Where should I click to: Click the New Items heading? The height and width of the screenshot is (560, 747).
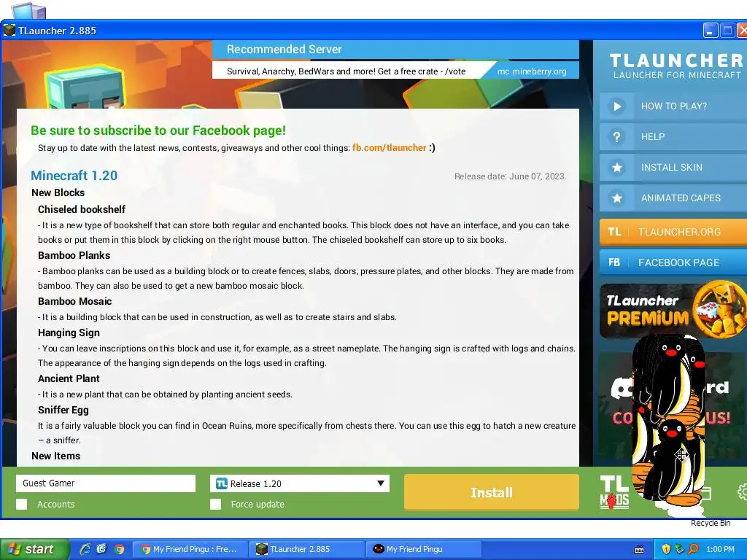[55, 456]
